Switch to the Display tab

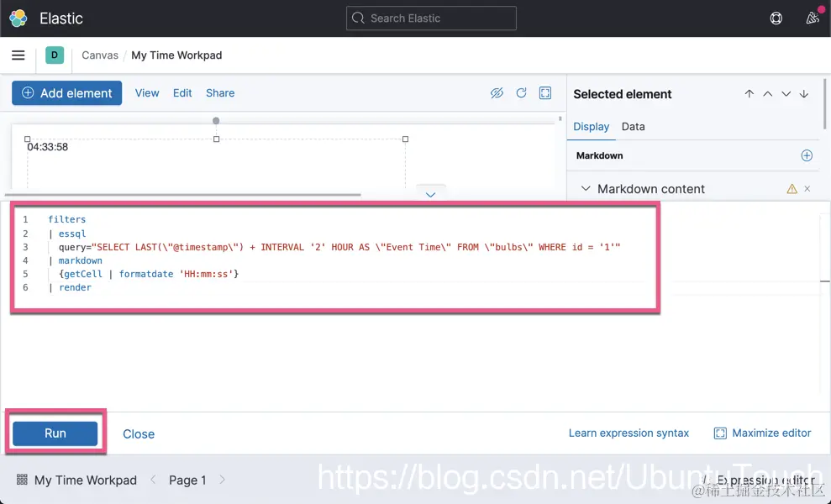[592, 127]
